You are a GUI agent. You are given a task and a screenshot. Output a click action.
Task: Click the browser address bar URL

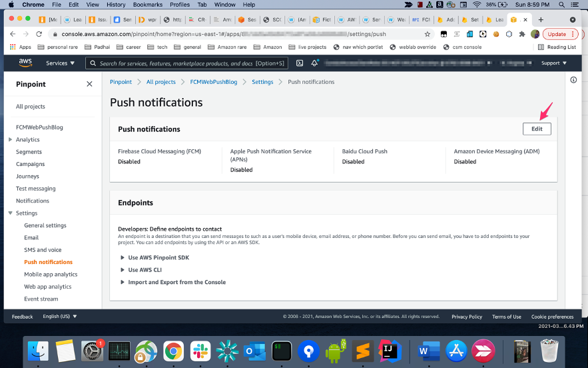224,34
